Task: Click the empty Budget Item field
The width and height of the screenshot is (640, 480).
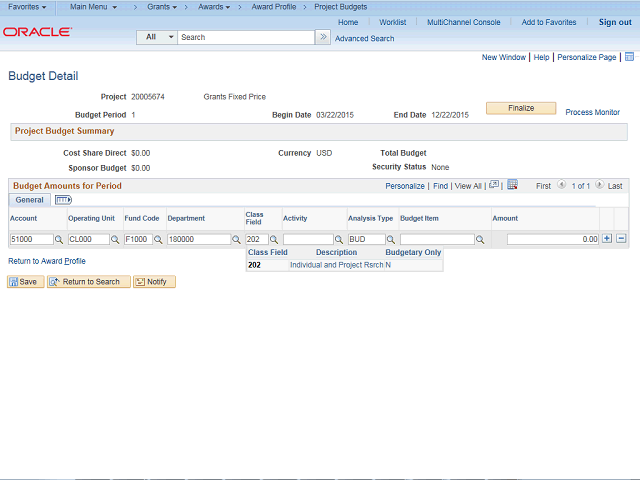Action: [x=437, y=239]
